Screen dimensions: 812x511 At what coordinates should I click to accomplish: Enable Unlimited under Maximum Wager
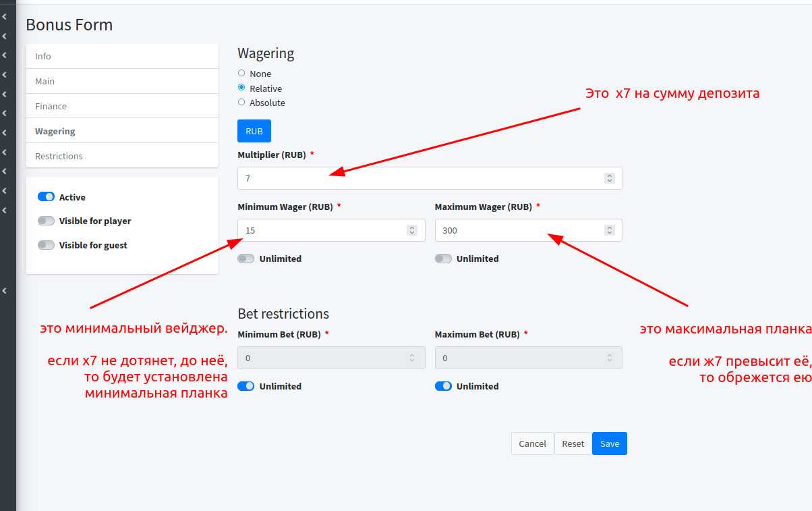coord(443,259)
